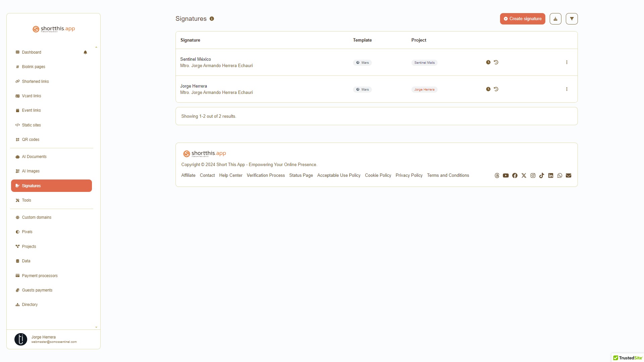The image size is (644, 362).
Task: Open Acceptable Use Policy link
Action: [x=339, y=175]
